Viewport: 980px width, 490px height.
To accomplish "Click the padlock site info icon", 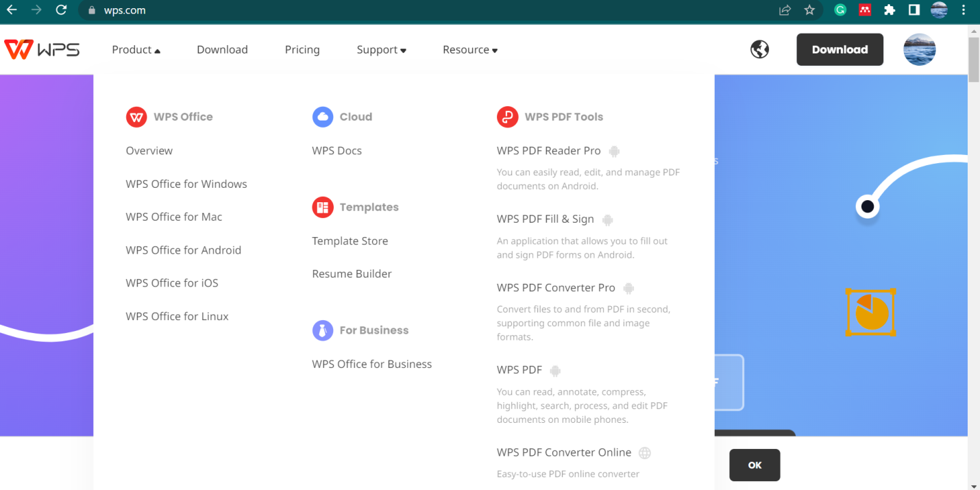I will [x=92, y=10].
